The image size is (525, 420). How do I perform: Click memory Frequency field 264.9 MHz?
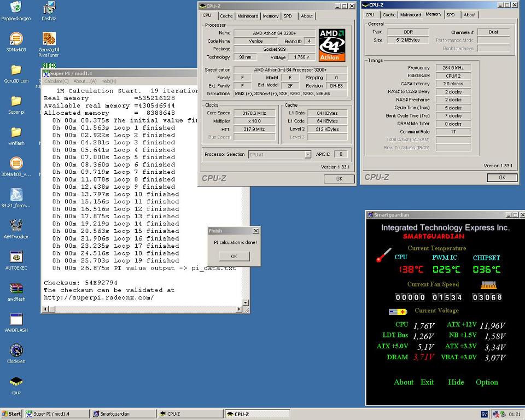[453, 68]
